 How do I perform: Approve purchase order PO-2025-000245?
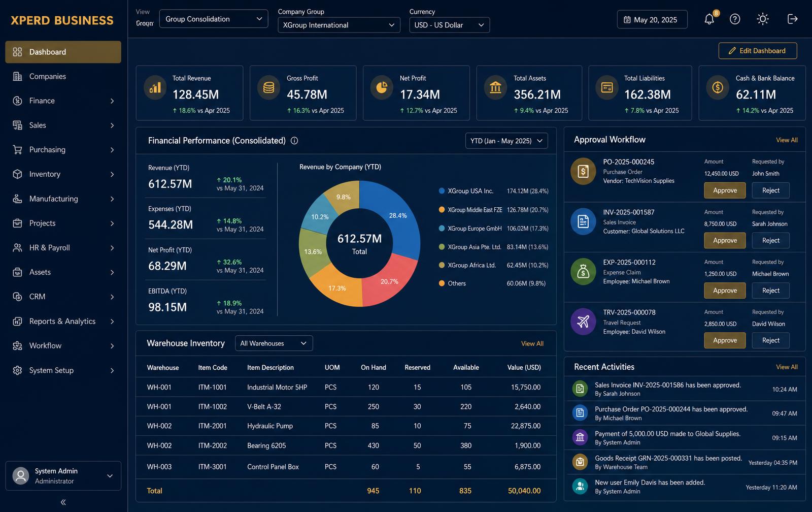(x=725, y=190)
